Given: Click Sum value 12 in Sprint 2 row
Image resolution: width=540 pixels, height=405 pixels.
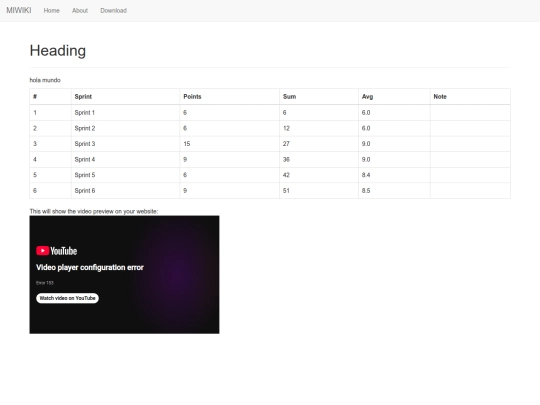Looking at the screenshot, I should coord(286,128).
